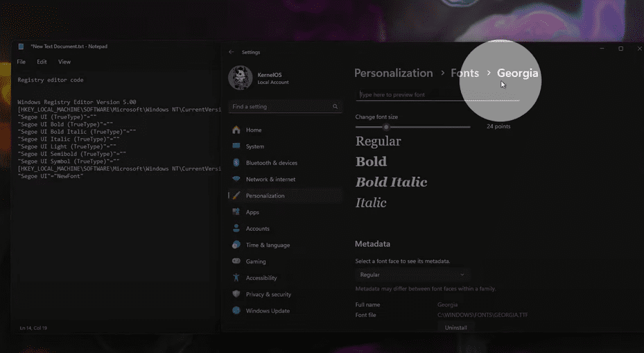Image resolution: width=644 pixels, height=353 pixels.
Task: Click the Uninstall font button
Action: click(x=455, y=327)
